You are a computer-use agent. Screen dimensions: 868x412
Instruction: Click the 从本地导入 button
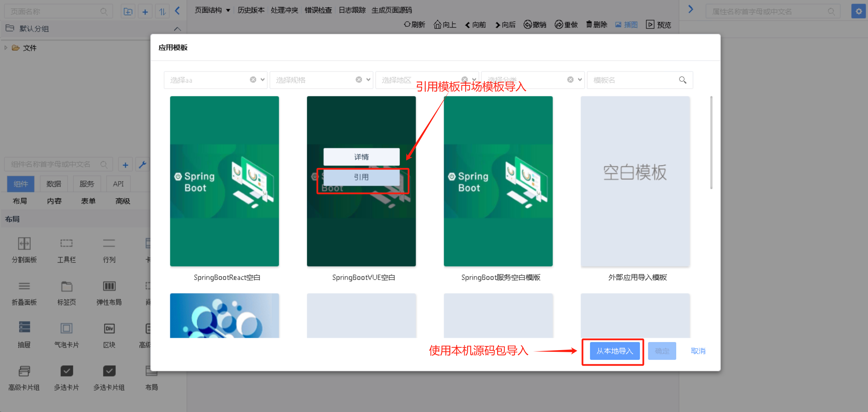[615, 351]
